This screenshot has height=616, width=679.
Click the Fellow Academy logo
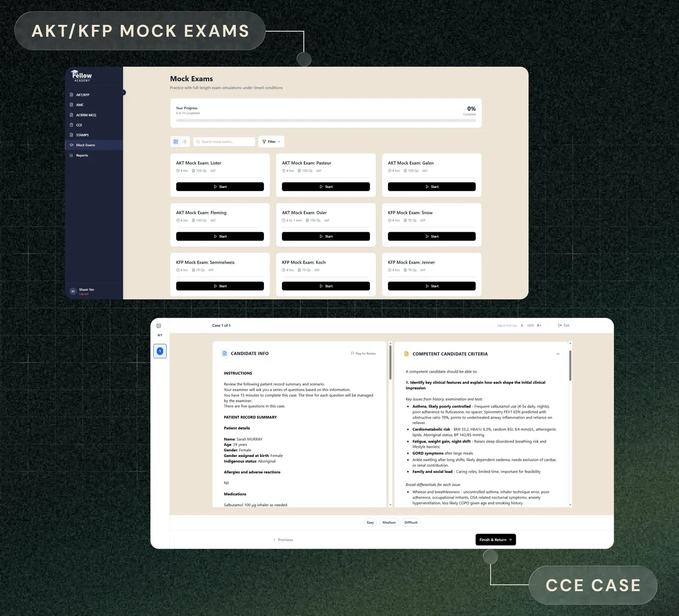81,76
